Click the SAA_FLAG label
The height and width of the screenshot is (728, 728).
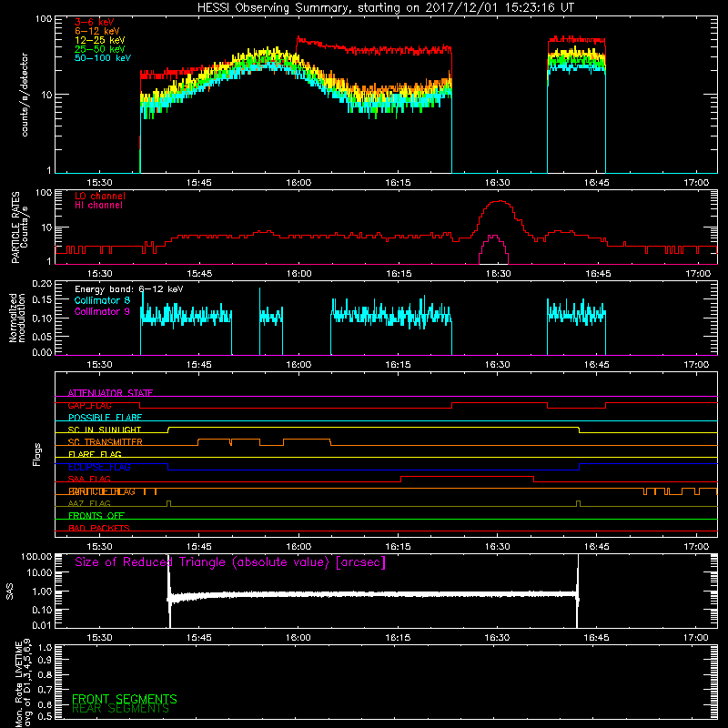[x=89, y=479]
